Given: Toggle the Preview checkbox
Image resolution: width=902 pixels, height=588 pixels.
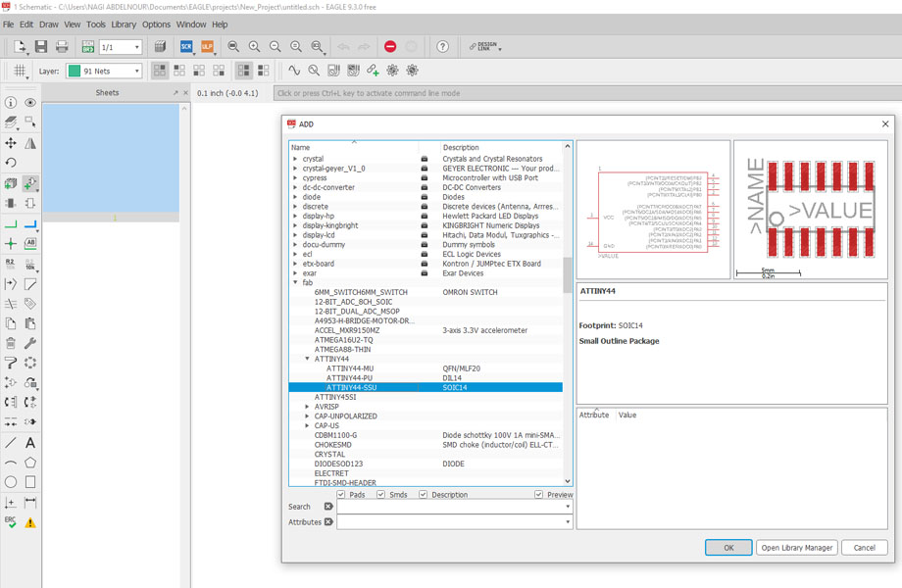Looking at the screenshot, I should (538, 494).
